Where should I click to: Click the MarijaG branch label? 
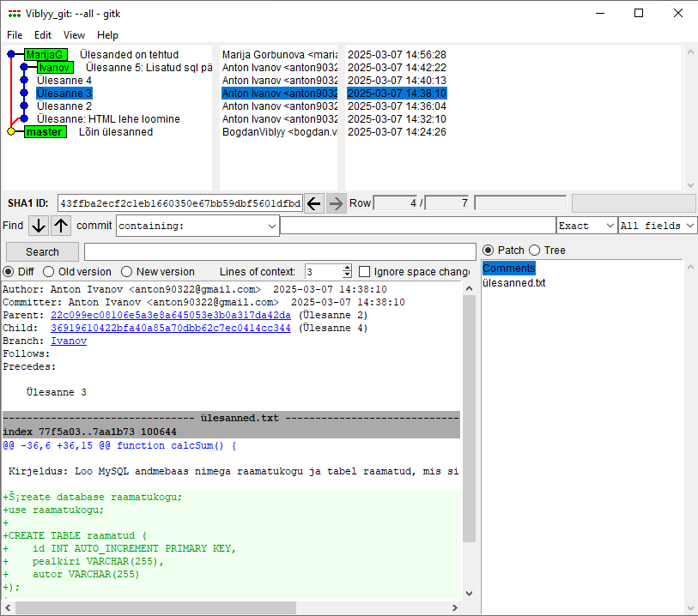46,55
